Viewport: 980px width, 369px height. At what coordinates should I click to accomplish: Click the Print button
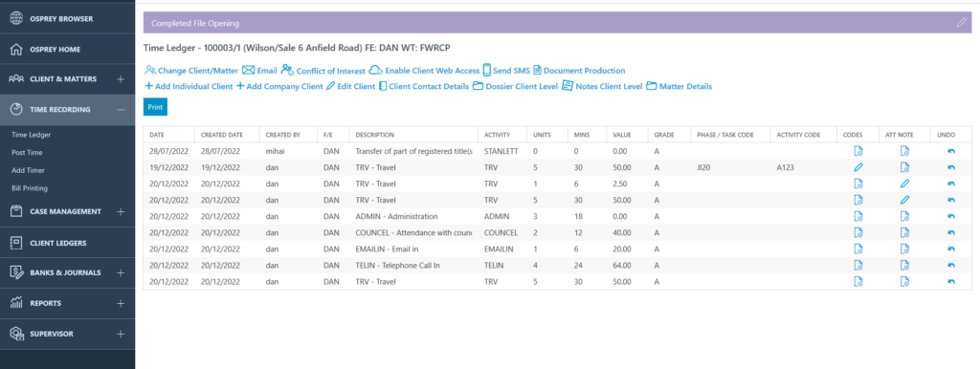155,107
